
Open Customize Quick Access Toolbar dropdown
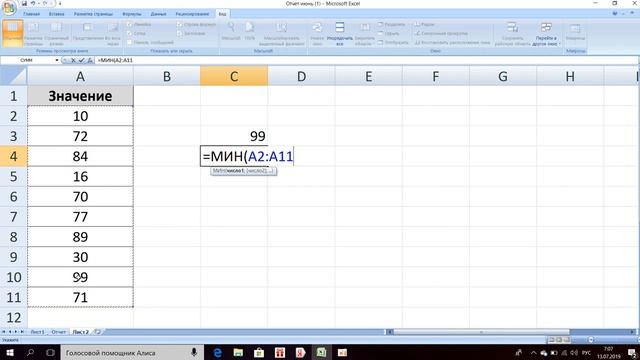60,3
